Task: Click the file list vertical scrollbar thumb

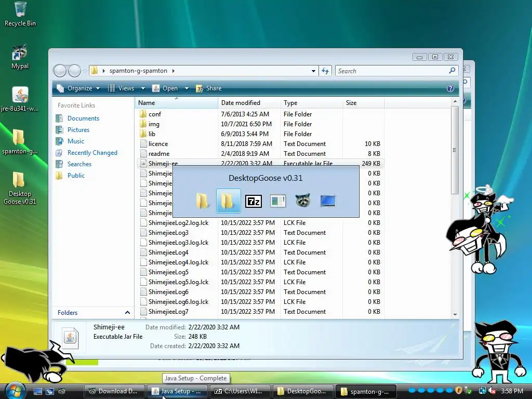Action: tap(455, 150)
